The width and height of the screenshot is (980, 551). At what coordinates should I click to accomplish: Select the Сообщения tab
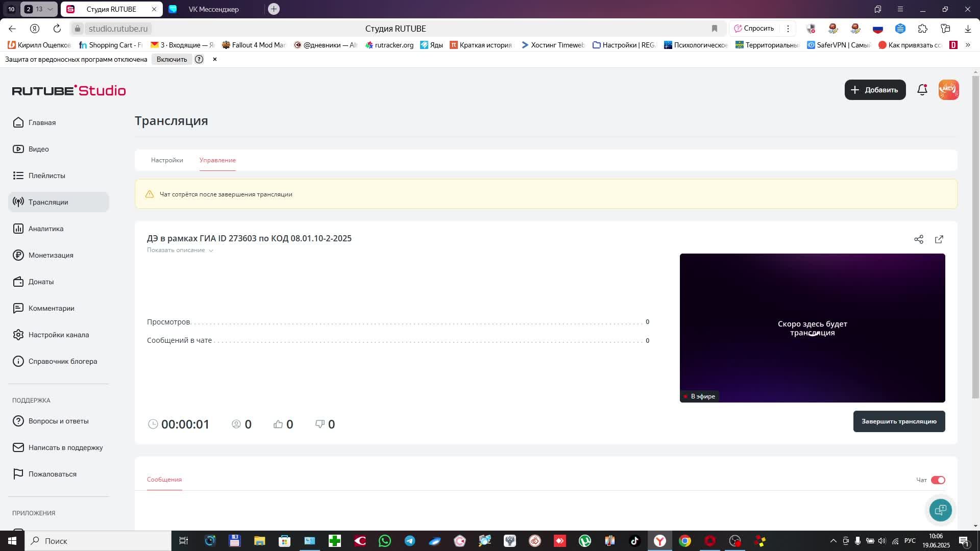pos(164,480)
